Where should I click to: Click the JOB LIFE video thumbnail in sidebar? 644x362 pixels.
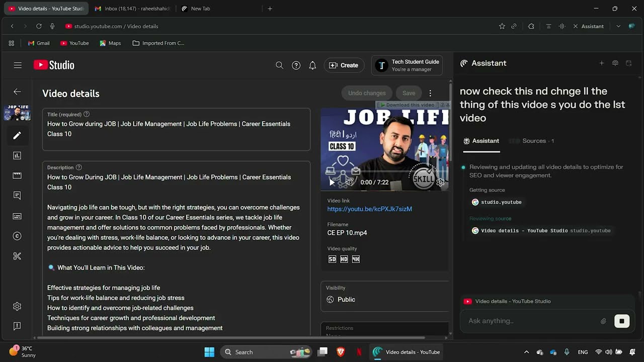[x=17, y=113]
